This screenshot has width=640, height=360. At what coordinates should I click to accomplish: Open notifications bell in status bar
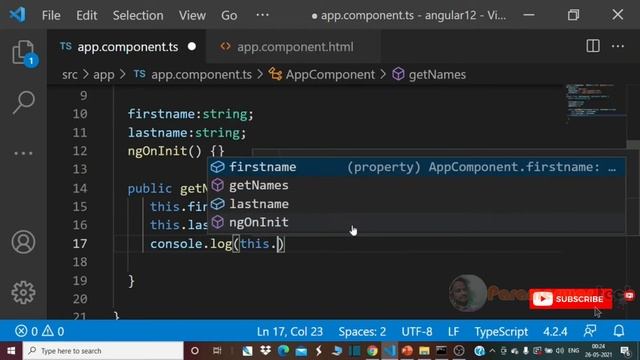(619, 331)
